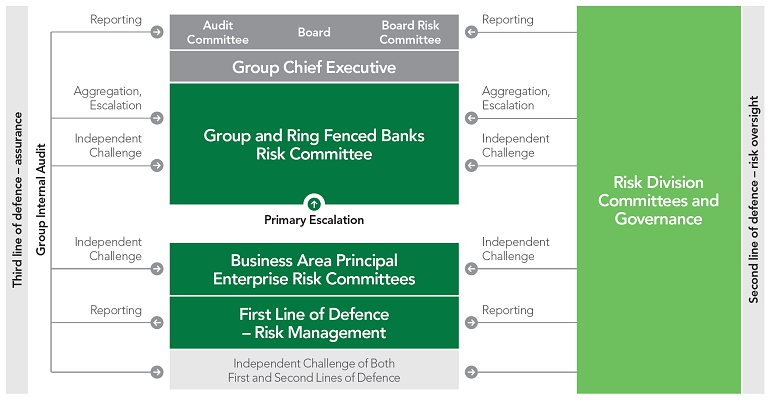The height and width of the screenshot is (400, 780).
Task: Click the Primary Escalation up-arrow icon
Action: [x=314, y=202]
